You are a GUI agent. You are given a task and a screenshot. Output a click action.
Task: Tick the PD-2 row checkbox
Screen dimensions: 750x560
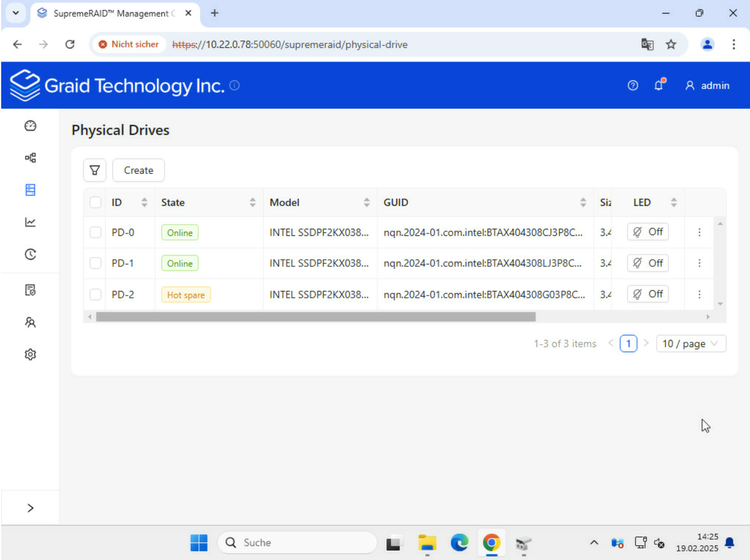click(x=95, y=294)
